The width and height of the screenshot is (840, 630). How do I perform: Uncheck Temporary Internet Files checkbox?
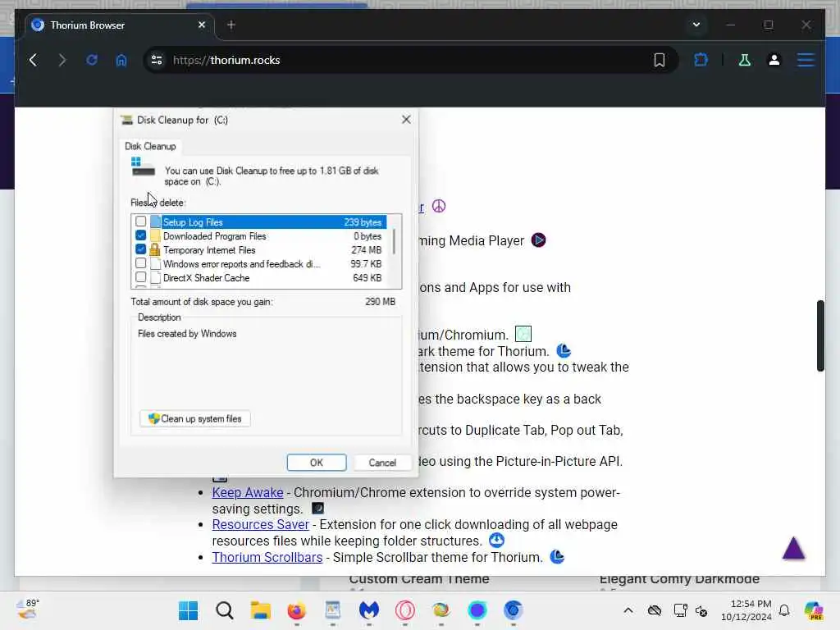[140, 249]
